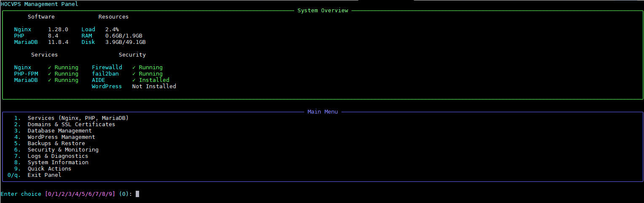Select Domains & SSL Certificates menu item
This screenshot has width=644, height=203.
71,125
